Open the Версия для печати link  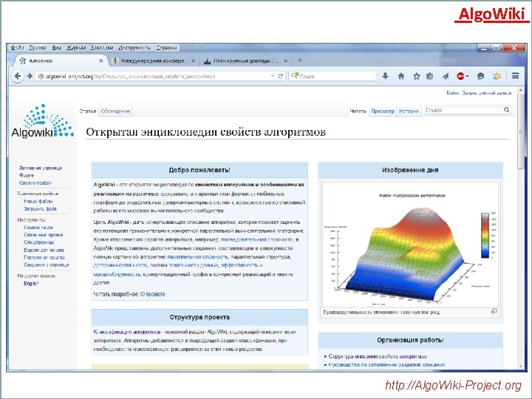tap(44, 250)
